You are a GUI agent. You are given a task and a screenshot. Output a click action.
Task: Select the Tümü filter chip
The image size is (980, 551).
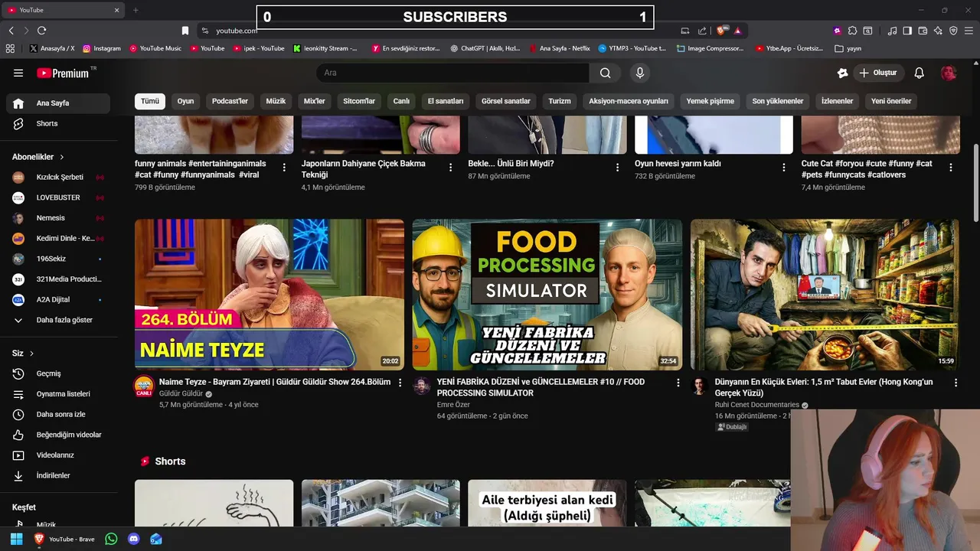click(150, 101)
